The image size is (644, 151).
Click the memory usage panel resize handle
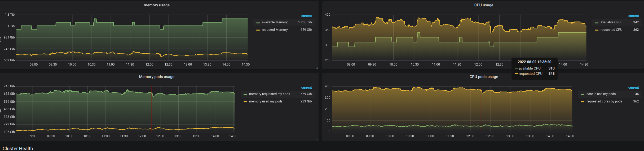[x=317, y=68]
